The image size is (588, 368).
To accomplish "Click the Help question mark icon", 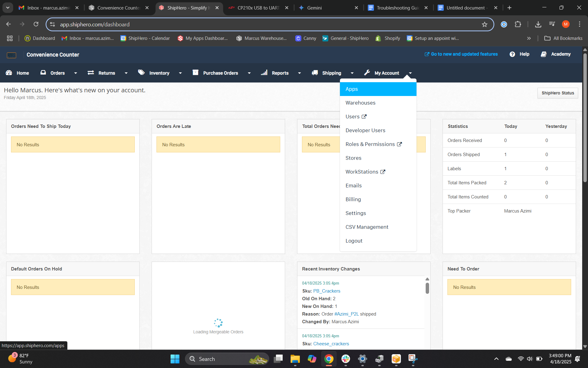I will [x=512, y=54].
